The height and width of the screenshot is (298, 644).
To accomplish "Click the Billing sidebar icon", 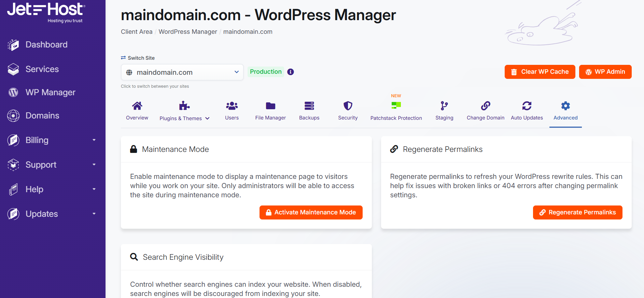I will (13, 140).
